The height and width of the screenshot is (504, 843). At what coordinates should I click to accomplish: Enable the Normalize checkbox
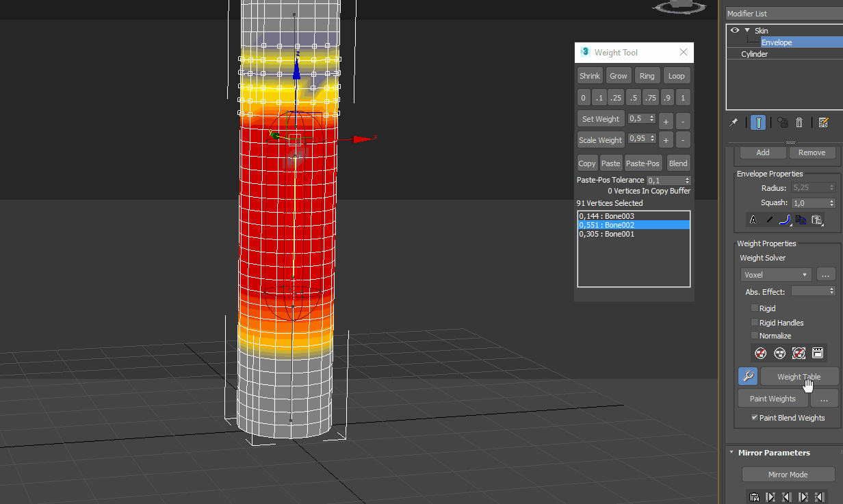755,335
